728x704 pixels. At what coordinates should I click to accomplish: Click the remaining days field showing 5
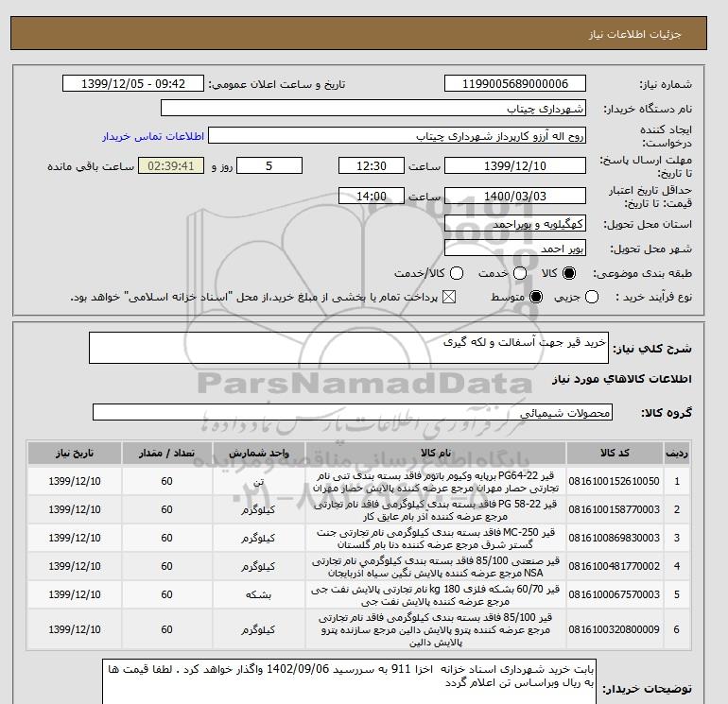tap(269, 165)
